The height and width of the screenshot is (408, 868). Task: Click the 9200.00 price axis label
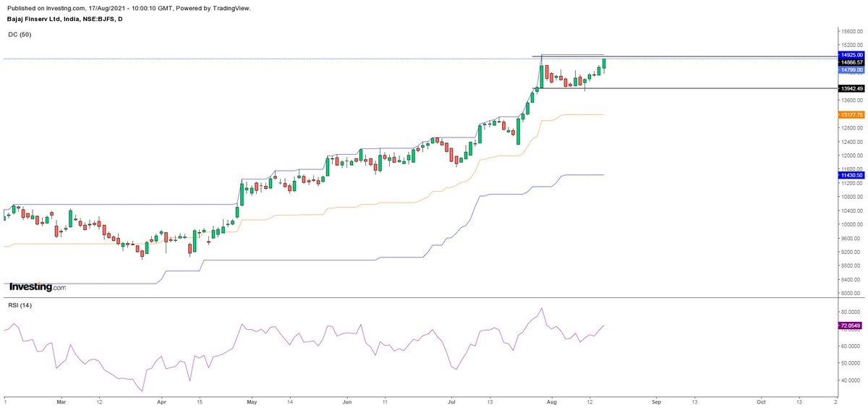tap(851, 252)
